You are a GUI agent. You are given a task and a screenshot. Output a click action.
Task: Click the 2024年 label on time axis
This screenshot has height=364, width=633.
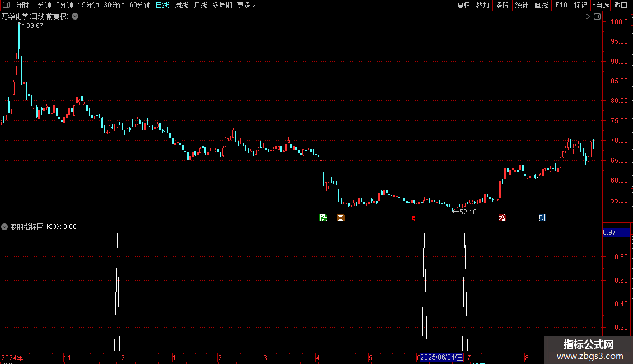[12, 357]
